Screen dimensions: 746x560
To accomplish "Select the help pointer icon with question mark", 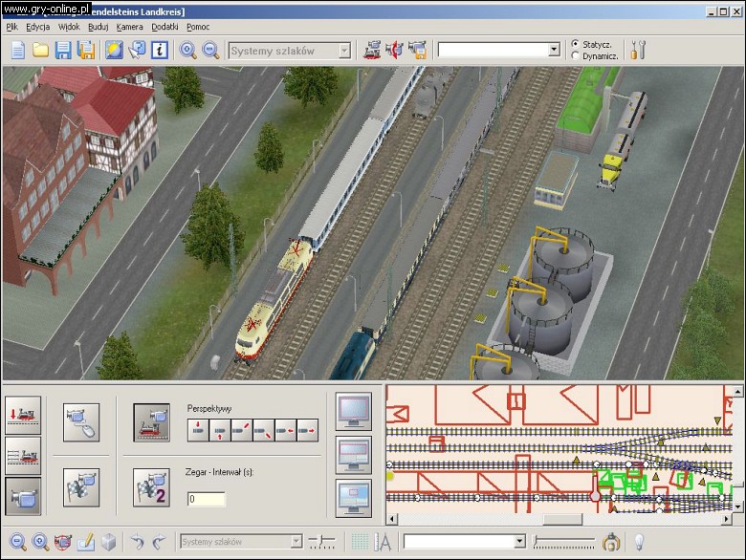I will click(x=137, y=50).
